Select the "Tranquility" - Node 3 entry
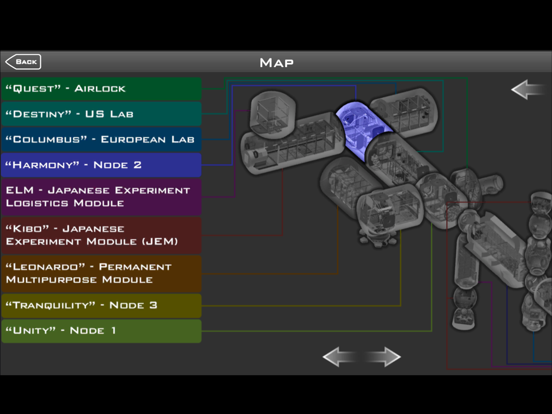This screenshot has height=414, width=552. click(x=101, y=305)
